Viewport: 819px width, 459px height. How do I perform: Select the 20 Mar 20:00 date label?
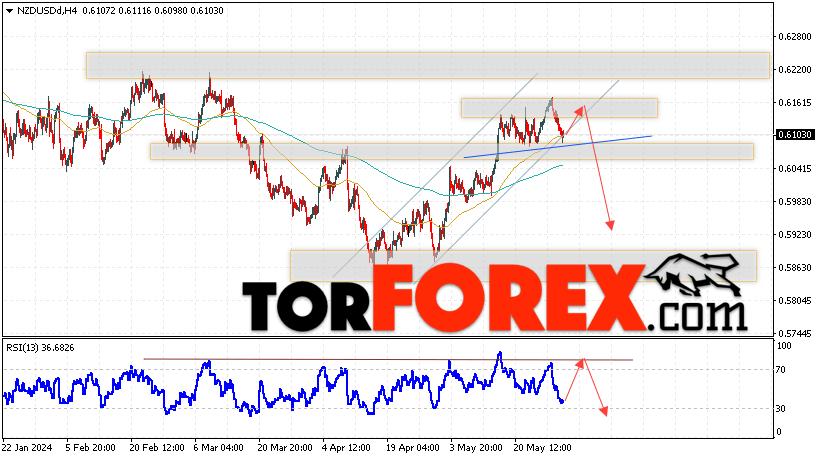point(285,448)
